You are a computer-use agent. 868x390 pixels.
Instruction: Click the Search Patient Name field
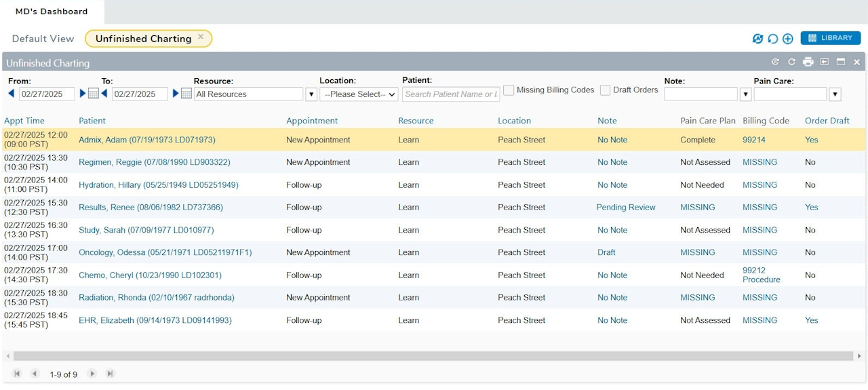coord(451,94)
